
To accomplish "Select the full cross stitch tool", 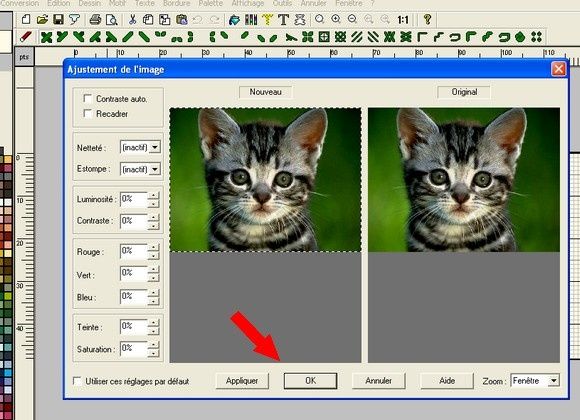I will 46,37.
